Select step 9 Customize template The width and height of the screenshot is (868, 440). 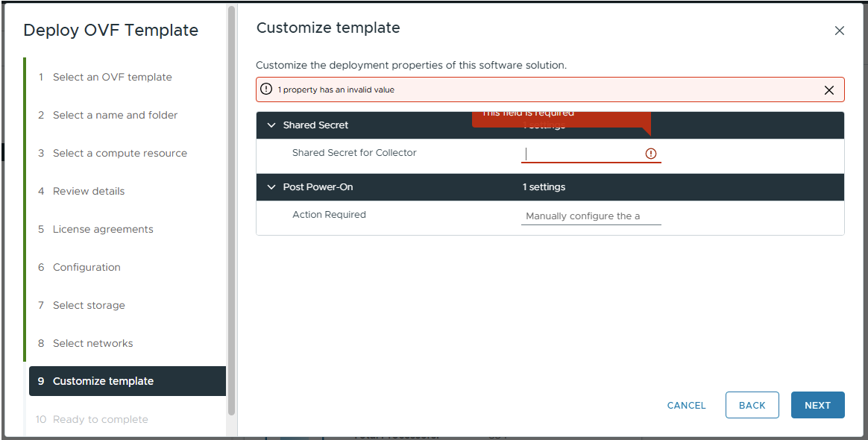point(128,381)
